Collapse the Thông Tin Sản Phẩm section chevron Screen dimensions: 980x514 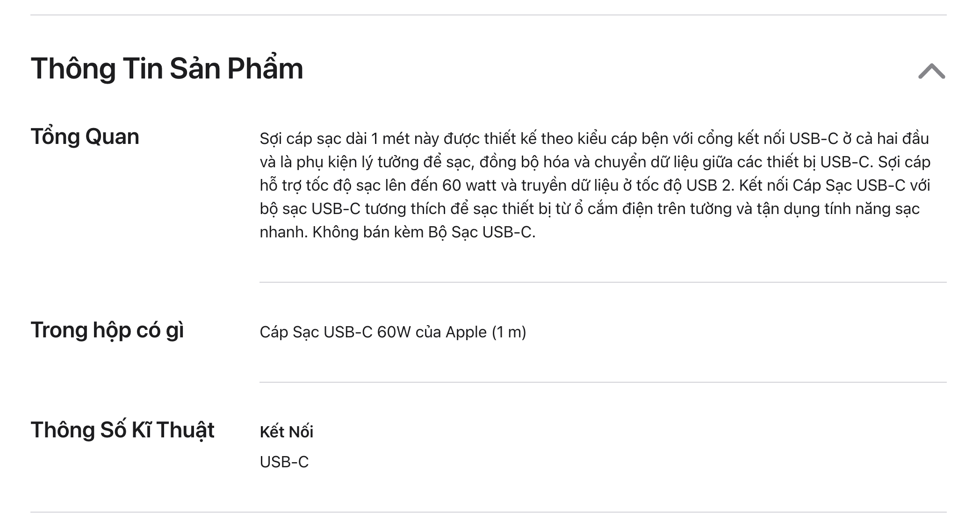931,71
